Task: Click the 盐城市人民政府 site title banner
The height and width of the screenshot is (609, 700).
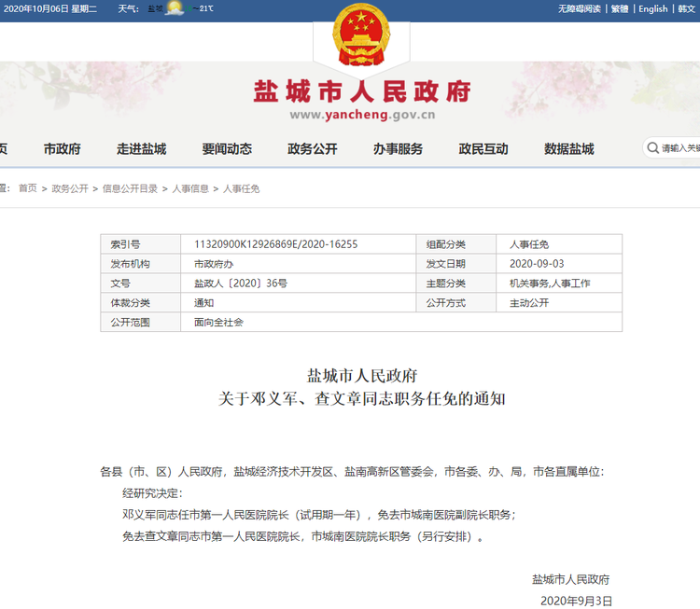Action: [x=362, y=100]
